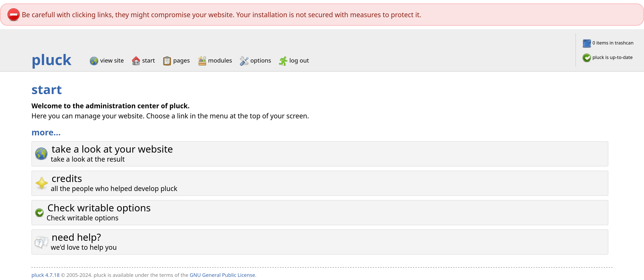Click the speech bubbles help icon
The height and width of the screenshot is (280, 644).
41,242
